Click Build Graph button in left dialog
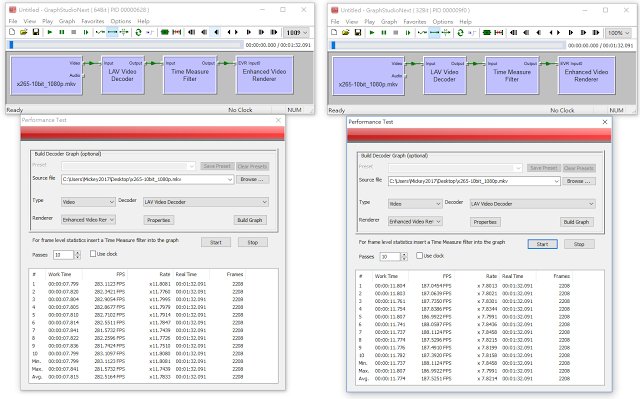 [250, 220]
